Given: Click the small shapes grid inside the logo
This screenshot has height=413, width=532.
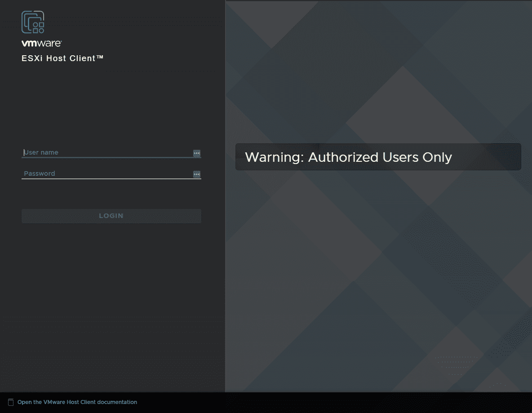Looking at the screenshot, I should (39, 28).
